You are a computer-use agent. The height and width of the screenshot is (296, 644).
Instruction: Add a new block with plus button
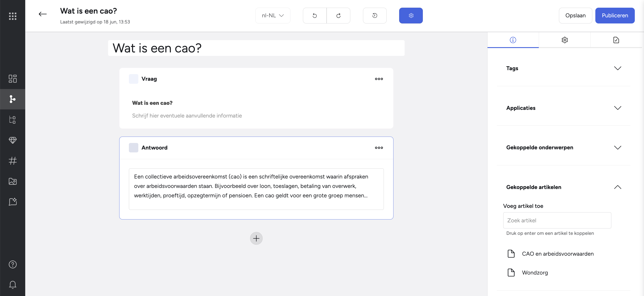pos(256,238)
